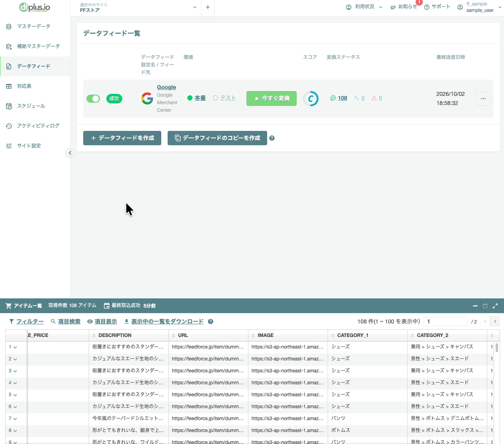Image resolution: width=504 pixels, height=444 pixels.
Task: Open the dfplus.io logo home
Action: click(35, 7)
